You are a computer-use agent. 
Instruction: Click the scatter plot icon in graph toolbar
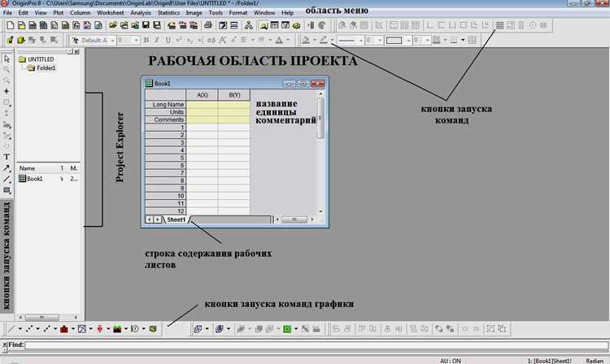[29, 329]
